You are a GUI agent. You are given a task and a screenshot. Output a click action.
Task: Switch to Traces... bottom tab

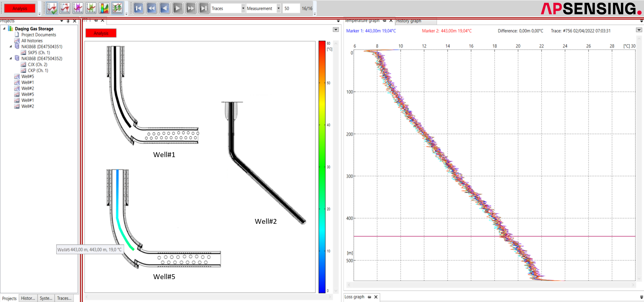point(64,298)
